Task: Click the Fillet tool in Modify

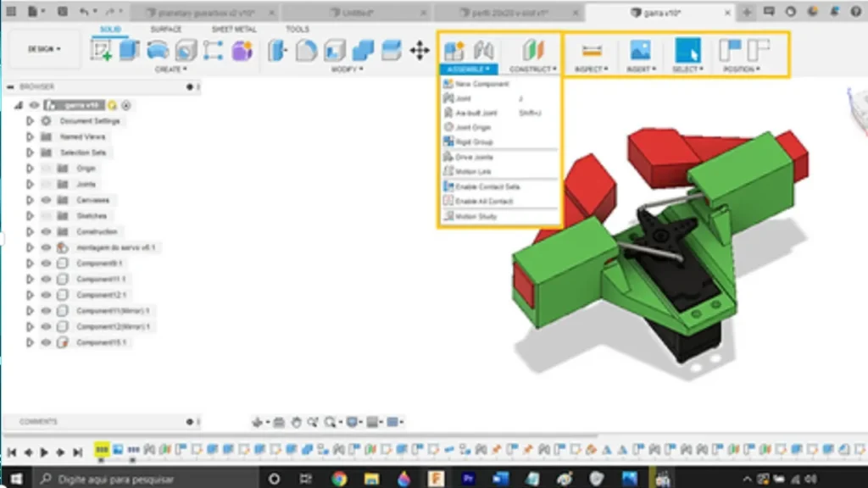Action: [x=306, y=51]
